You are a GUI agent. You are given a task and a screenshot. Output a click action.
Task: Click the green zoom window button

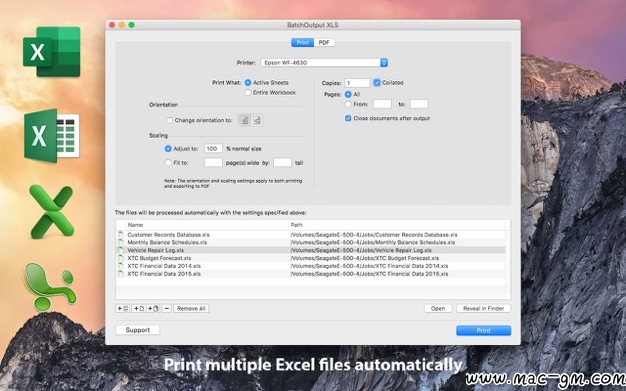131,25
